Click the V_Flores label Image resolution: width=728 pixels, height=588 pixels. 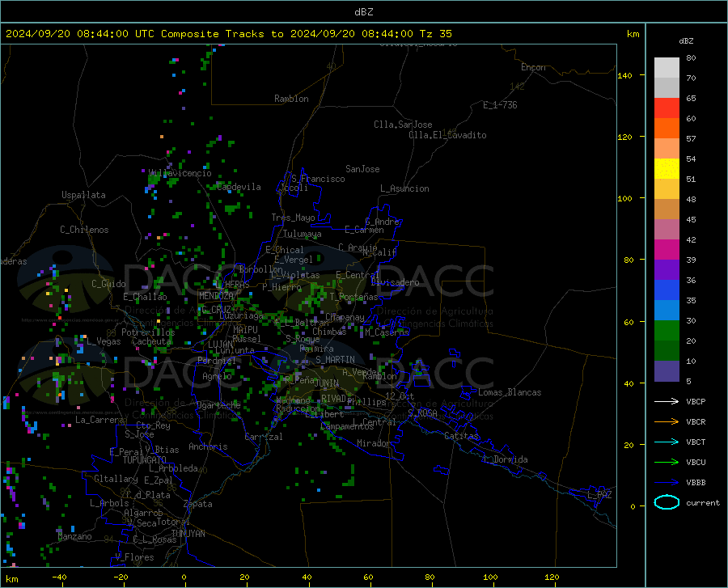click(x=134, y=557)
